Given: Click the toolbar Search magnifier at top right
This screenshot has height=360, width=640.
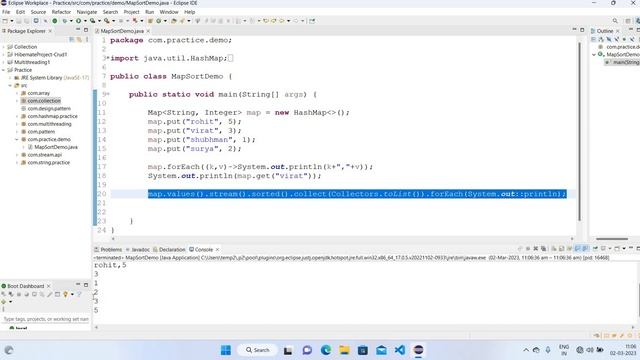Looking at the screenshot, I should 615,21.
